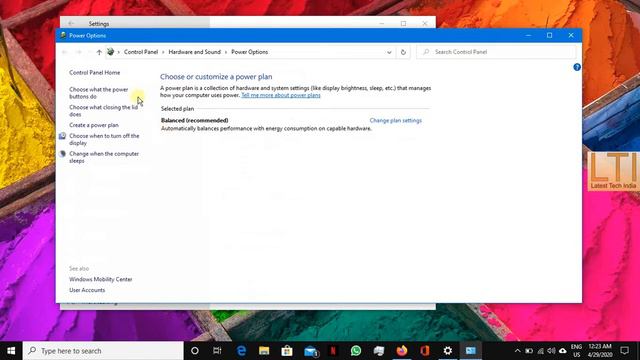
Task: Expand the chevron after Control Panel breadcrumb
Action: (x=163, y=52)
